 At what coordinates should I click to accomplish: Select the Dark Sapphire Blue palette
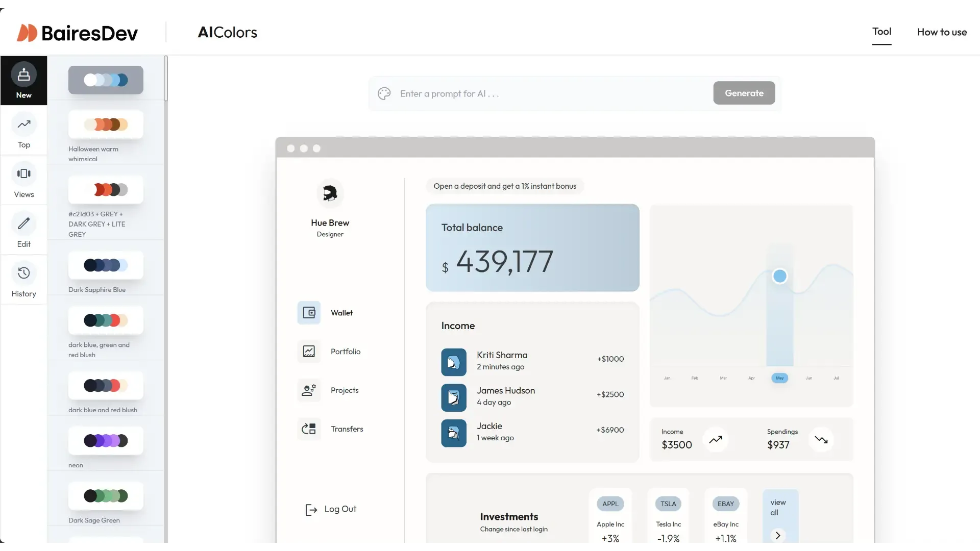(x=106, y=265)
